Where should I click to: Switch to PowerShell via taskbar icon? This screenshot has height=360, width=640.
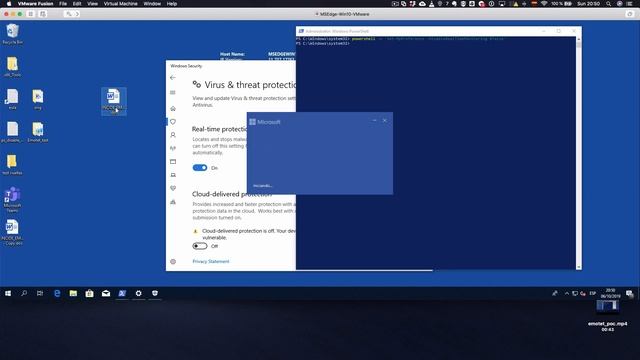pos(122,293)
